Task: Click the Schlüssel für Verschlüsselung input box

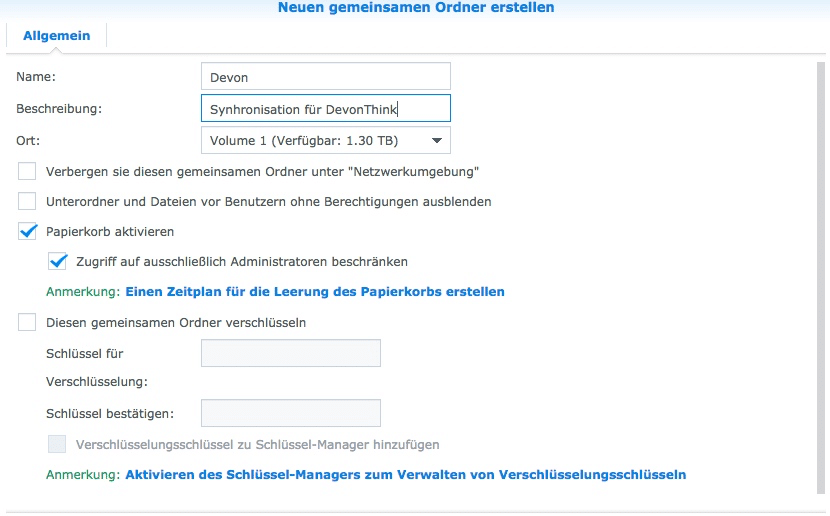Action: [290, 353]
